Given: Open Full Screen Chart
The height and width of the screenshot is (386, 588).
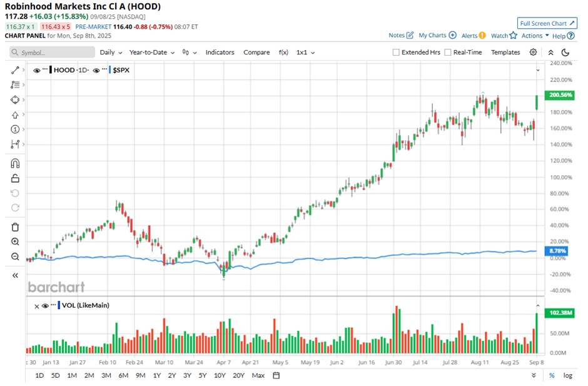Looking at the screenshot, I should [x=547, y=23].
